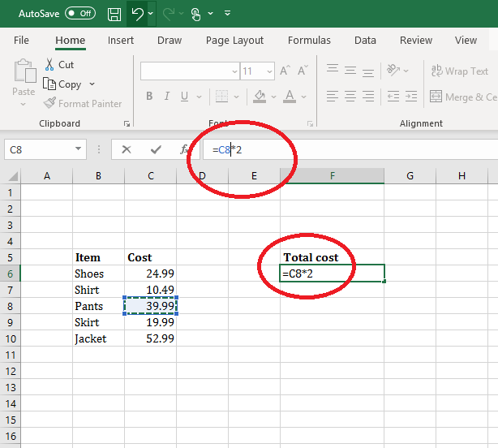Click the Save disk icon
This screenshot has height=448, width=498.
tap(114, 14)
